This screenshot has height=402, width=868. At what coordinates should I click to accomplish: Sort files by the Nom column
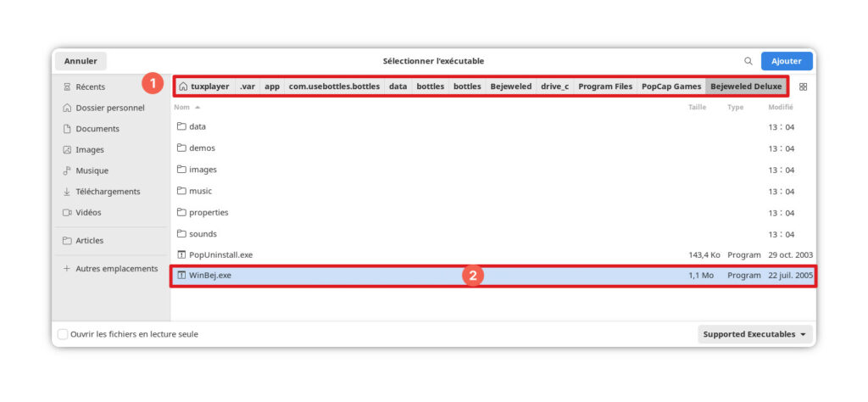pos(182,108)
